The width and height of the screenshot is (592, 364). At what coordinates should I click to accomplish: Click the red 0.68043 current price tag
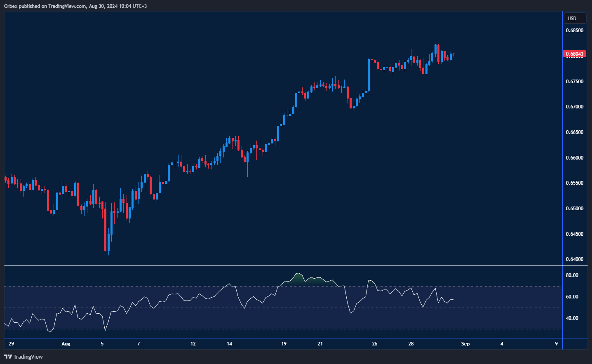point(574,54)
